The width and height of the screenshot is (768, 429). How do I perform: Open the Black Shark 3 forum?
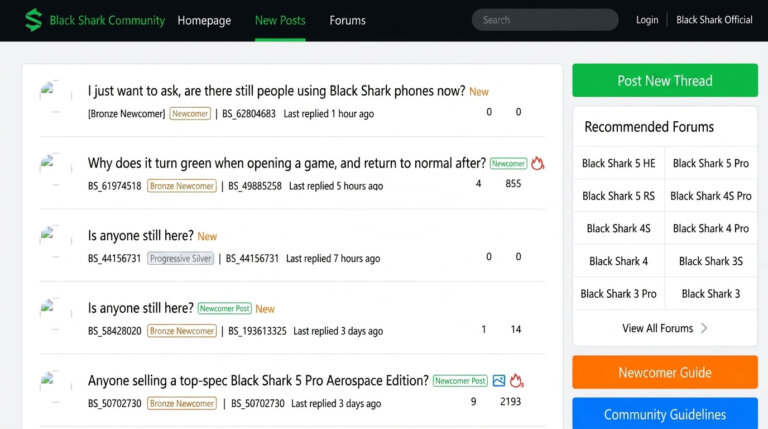pos(711,294)
